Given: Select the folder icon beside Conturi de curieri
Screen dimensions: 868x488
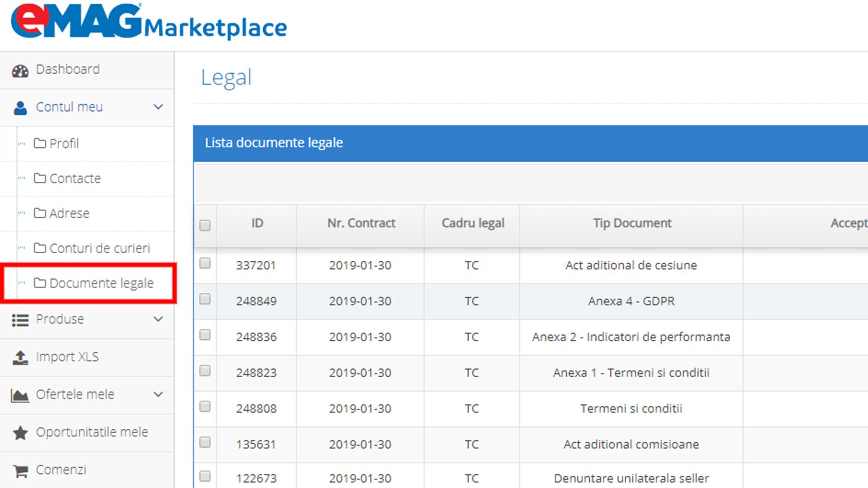Looking at the screenshot, I should [41, 248].
